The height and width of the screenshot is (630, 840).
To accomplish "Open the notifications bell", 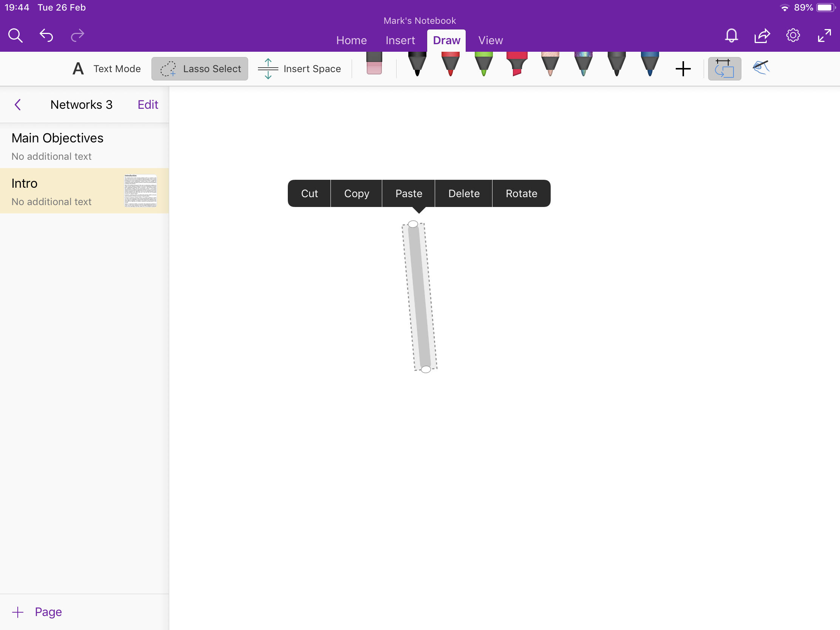I will click(x=731, y=36).
